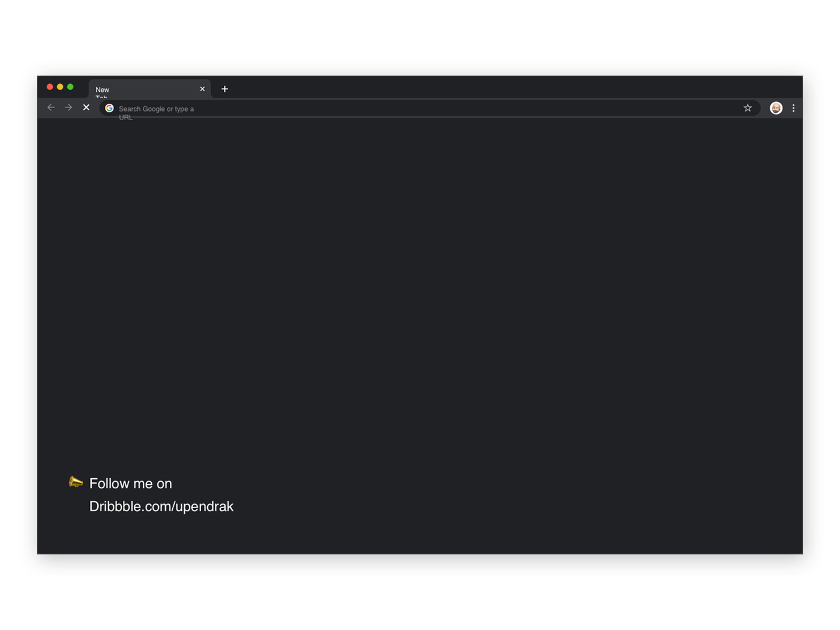This screenshot has height=630, width=840.
Task: Click the white background outside the browser window
Action: pos(420,36)
